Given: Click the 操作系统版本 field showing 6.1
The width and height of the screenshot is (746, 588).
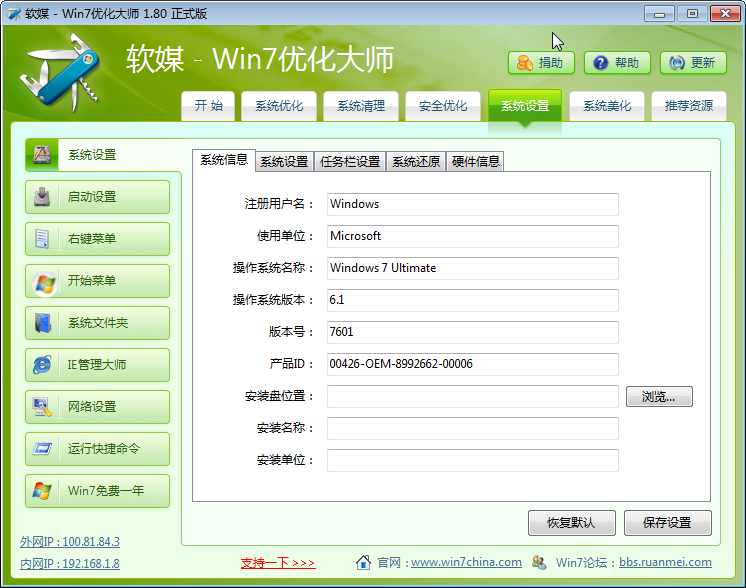Looking at the screenshot, I should click(472, 300).
